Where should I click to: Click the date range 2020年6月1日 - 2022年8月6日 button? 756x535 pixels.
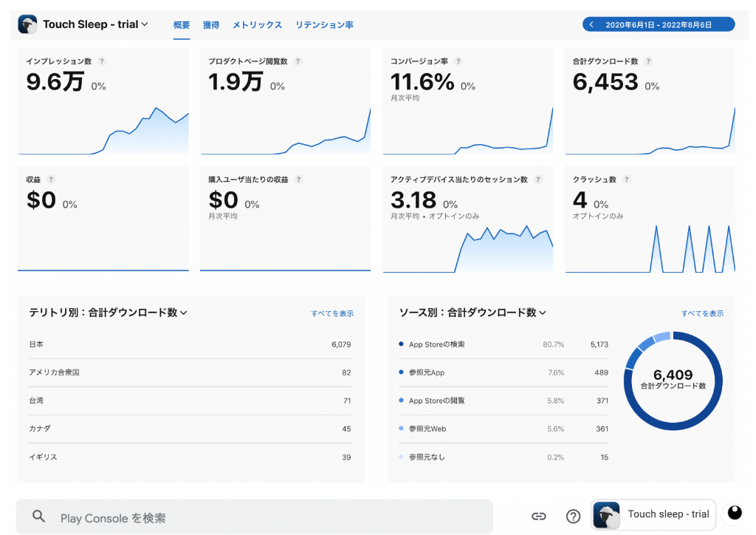(659, 24)
